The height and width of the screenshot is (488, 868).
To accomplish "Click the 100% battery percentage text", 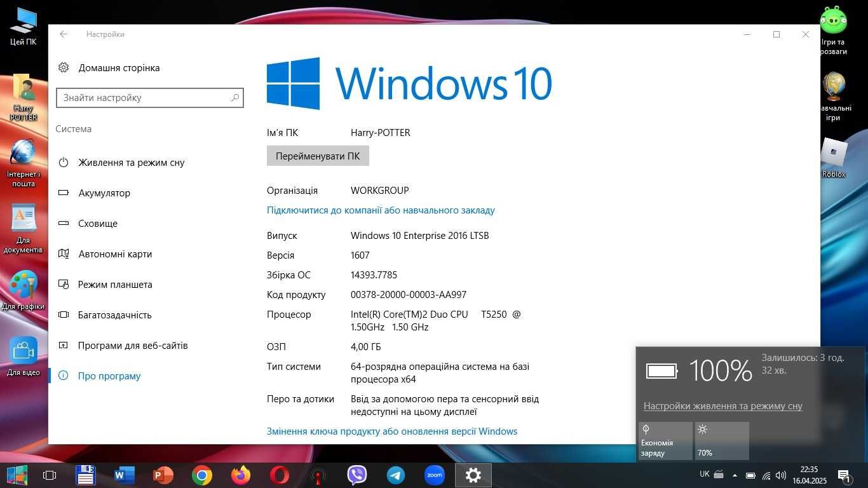I will (721, 370).
